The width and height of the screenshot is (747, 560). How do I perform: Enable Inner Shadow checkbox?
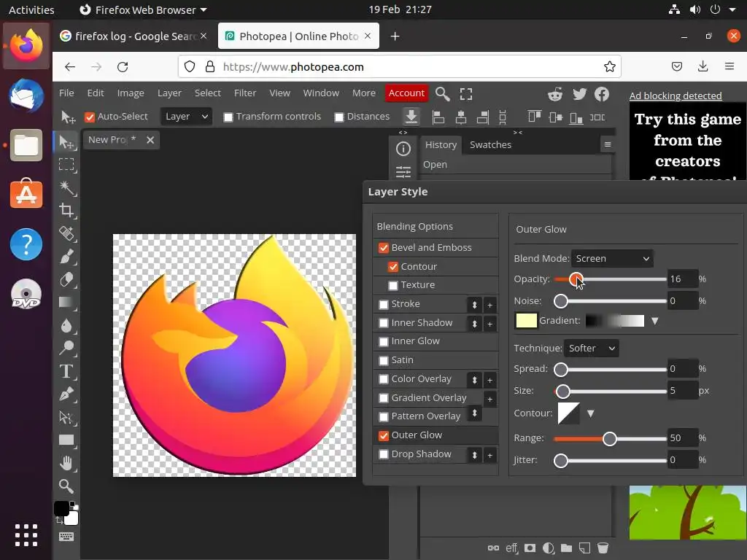pyautogui.click(x=384, y=323)
